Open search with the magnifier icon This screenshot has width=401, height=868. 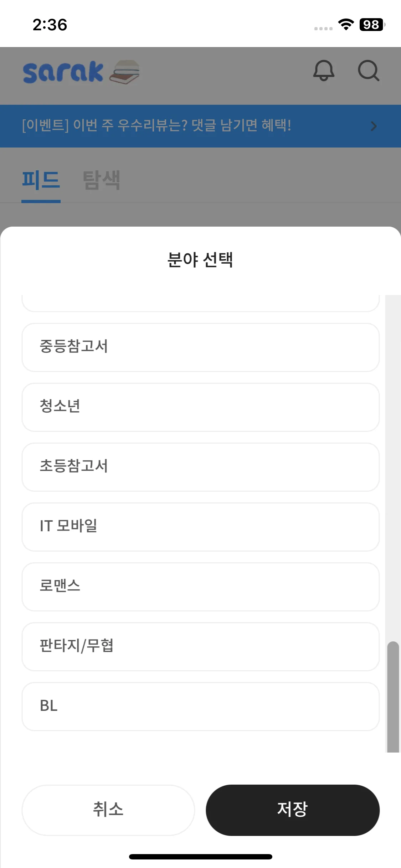368,71
